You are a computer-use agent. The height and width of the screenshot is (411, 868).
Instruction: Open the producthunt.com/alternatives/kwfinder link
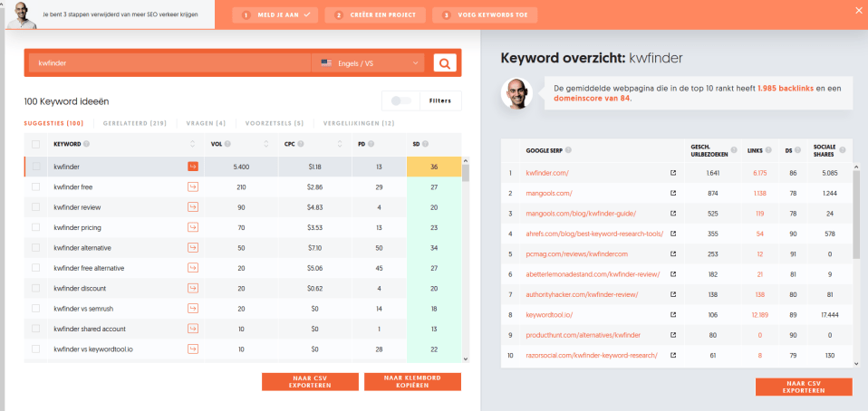(x=583, y=335)
